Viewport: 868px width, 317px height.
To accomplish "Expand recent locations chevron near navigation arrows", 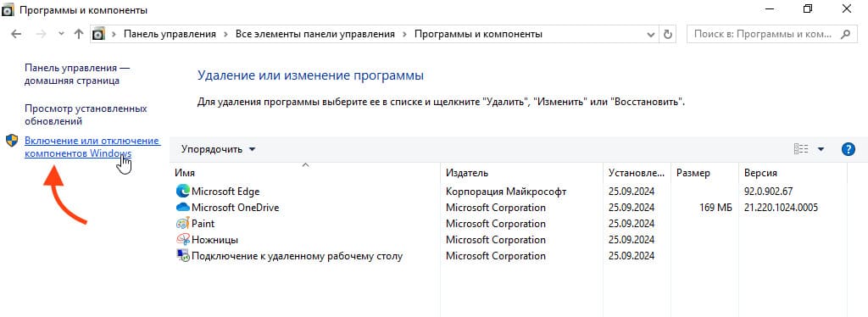I will coord(61,34).
